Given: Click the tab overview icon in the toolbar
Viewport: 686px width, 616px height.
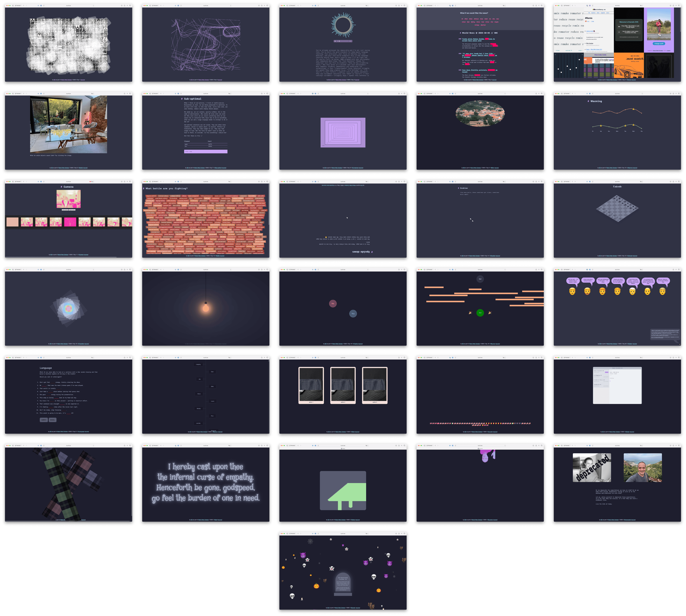Looking at the screenshot, I should (541, 6).
